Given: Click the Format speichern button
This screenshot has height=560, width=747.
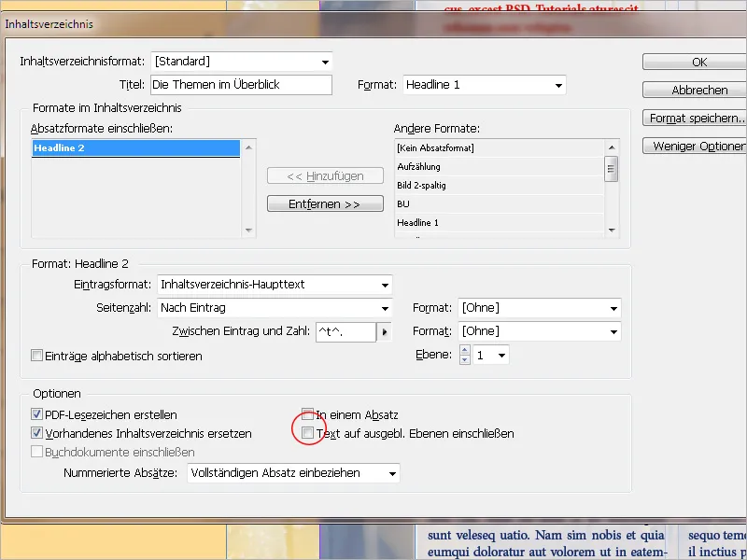Looking at the screenshot, I should pyautogui.click(x=695, y=119).
